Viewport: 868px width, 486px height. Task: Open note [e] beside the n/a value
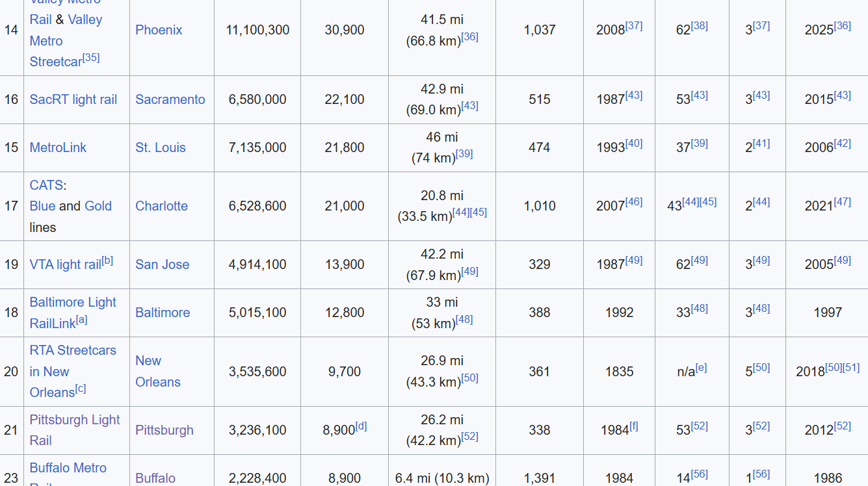701,368
